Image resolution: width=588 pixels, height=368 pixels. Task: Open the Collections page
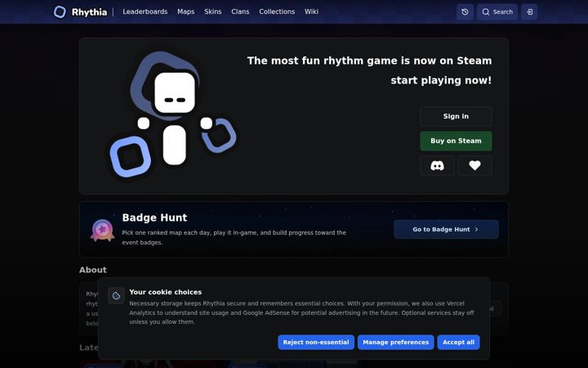click(x=277, y=11)
